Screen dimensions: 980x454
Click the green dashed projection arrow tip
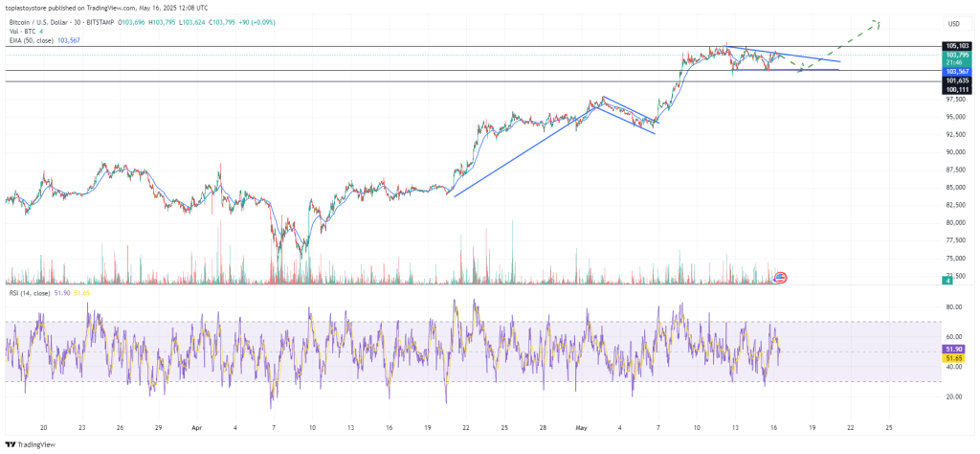click(878, 21)
